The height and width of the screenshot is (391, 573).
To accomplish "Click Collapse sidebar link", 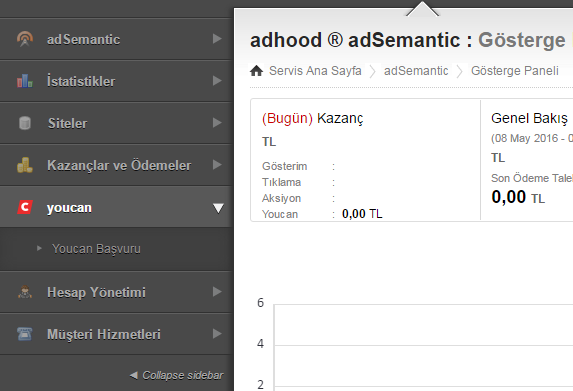I will (177, 375).
